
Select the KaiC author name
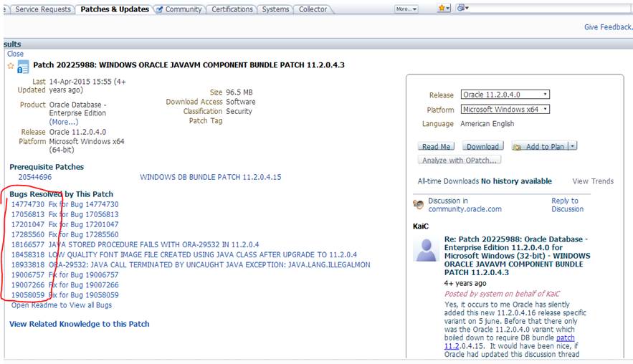[x=420, y=226]
